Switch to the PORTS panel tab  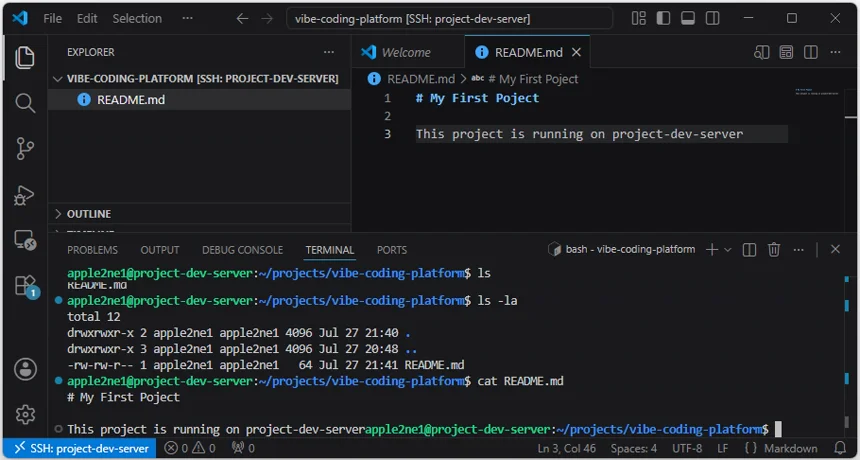click(392, 250)
